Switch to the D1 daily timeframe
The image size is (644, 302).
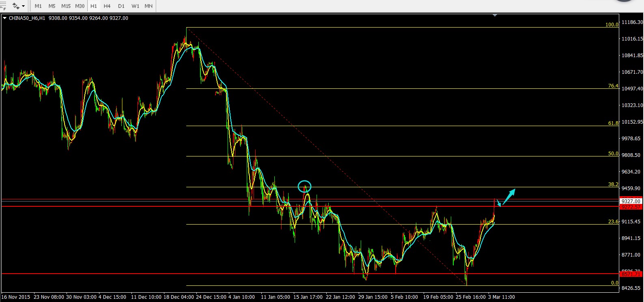tap(121, 6)
